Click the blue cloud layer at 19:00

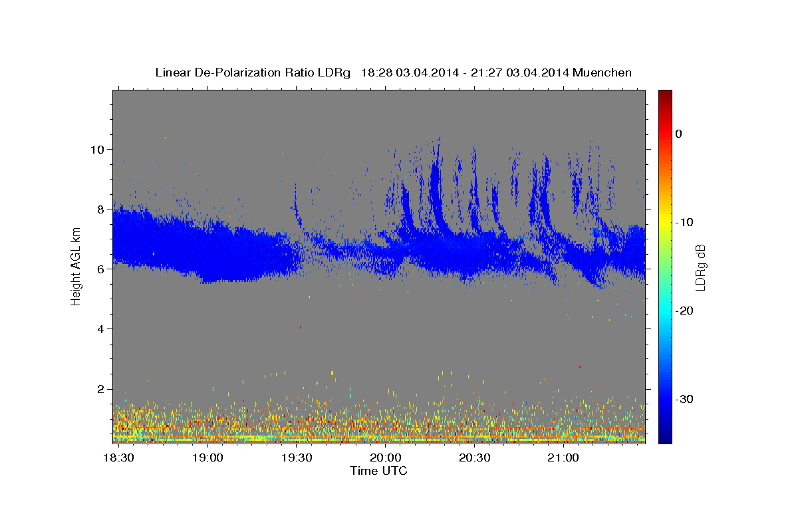click(x=207, y=249)
